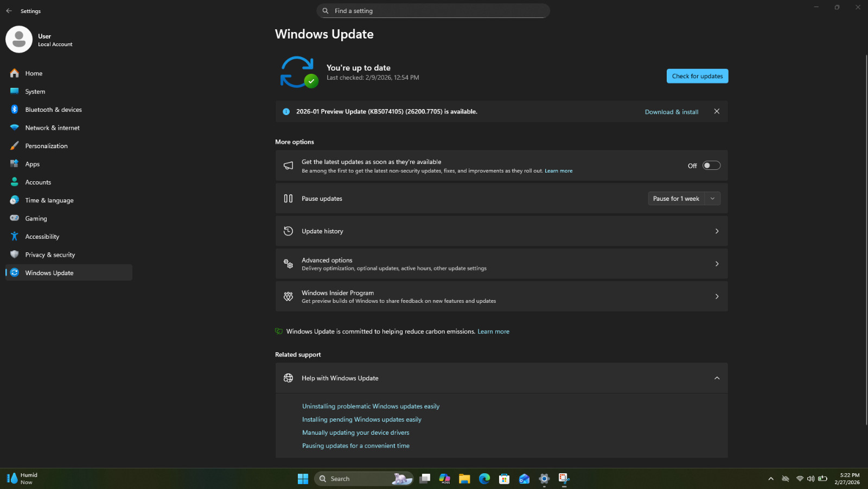The image size is (868, 489).
Task: Open Installing pending Windows updates easily link
Action: (x=361, y=420)
